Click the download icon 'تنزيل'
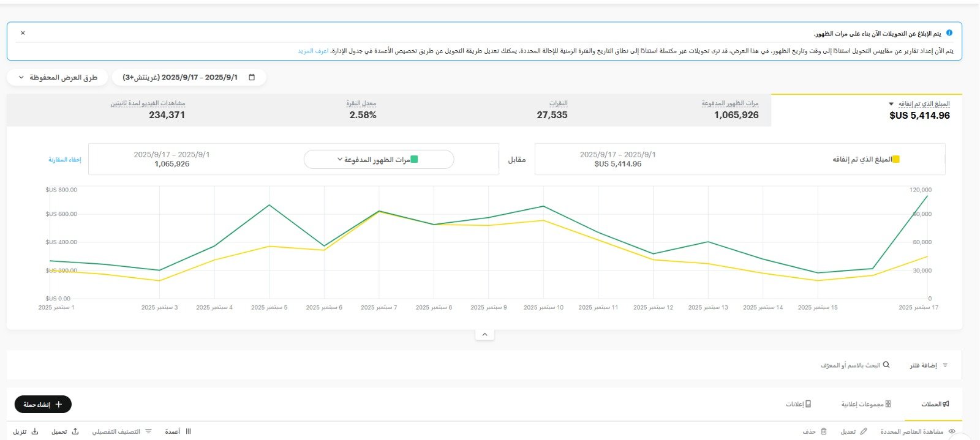The image size is (980, 440). tap(35, 431)
